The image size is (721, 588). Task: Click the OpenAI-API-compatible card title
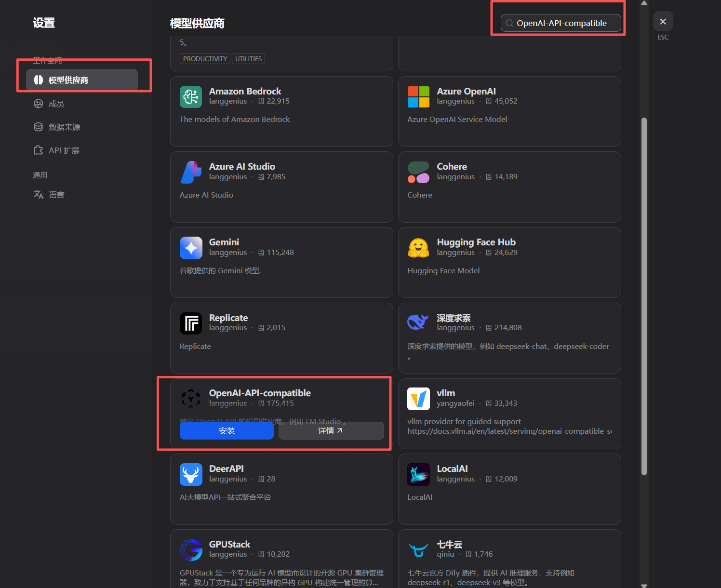[260, 393]
